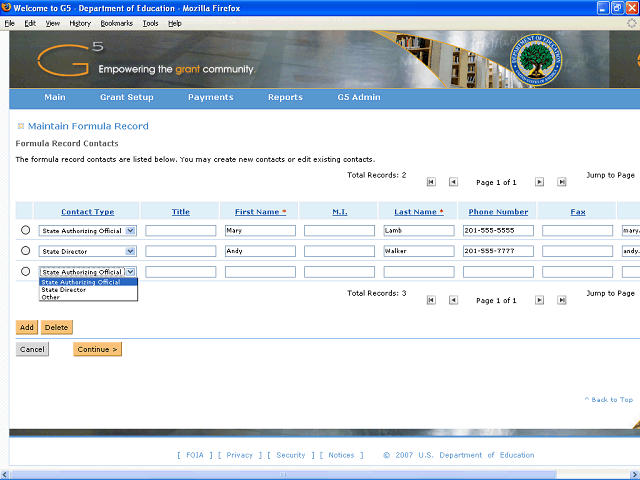Select radio button for the empty third row
Image resolution: width=640 pixels, height=480 pixels.
coord(25,271)
